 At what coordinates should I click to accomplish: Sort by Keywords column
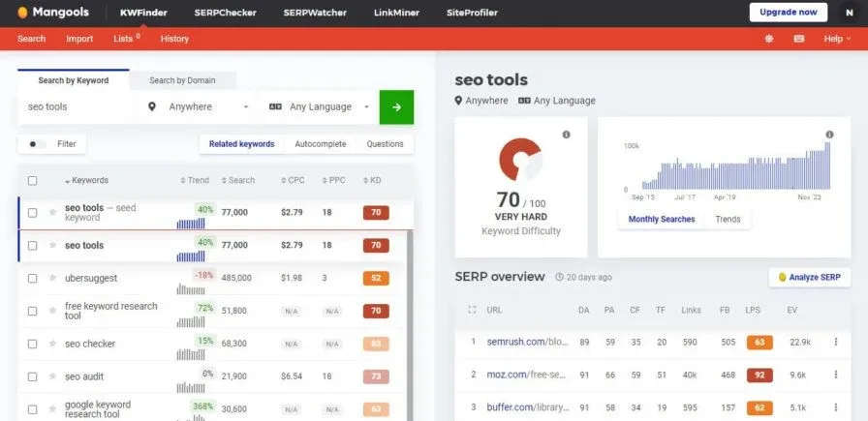[x=86, y=180]
